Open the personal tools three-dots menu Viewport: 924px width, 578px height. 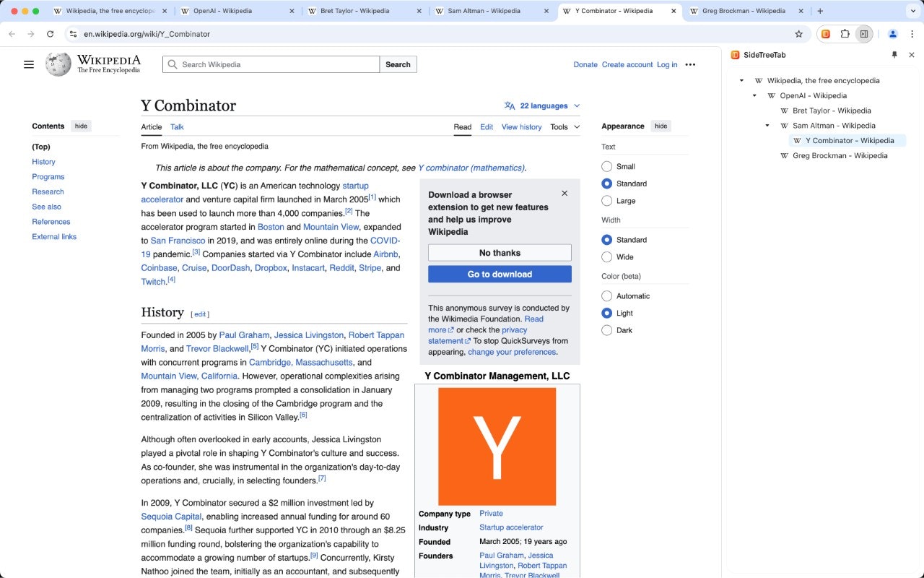(x=690, y=64)
